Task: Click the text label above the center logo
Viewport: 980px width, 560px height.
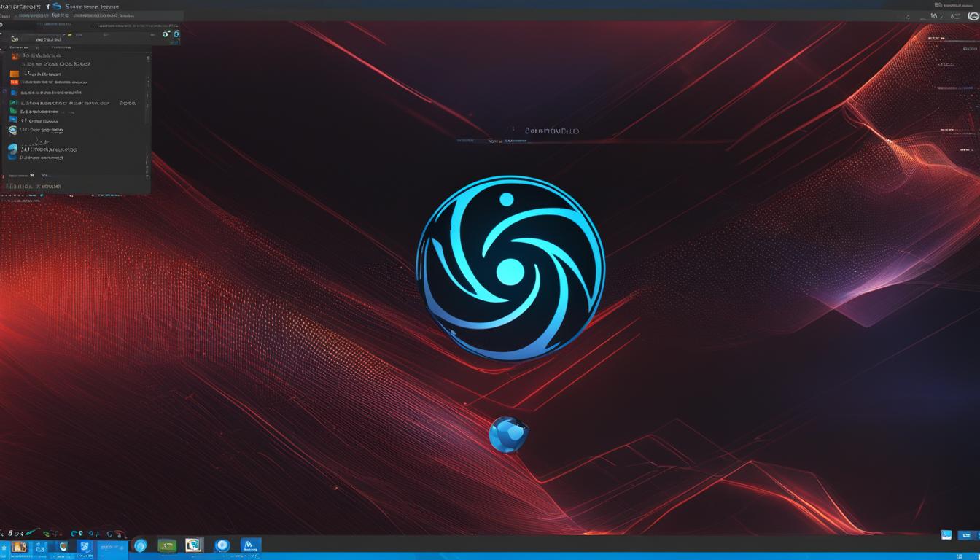Action: pyautogui.click(x=551, y=131)
